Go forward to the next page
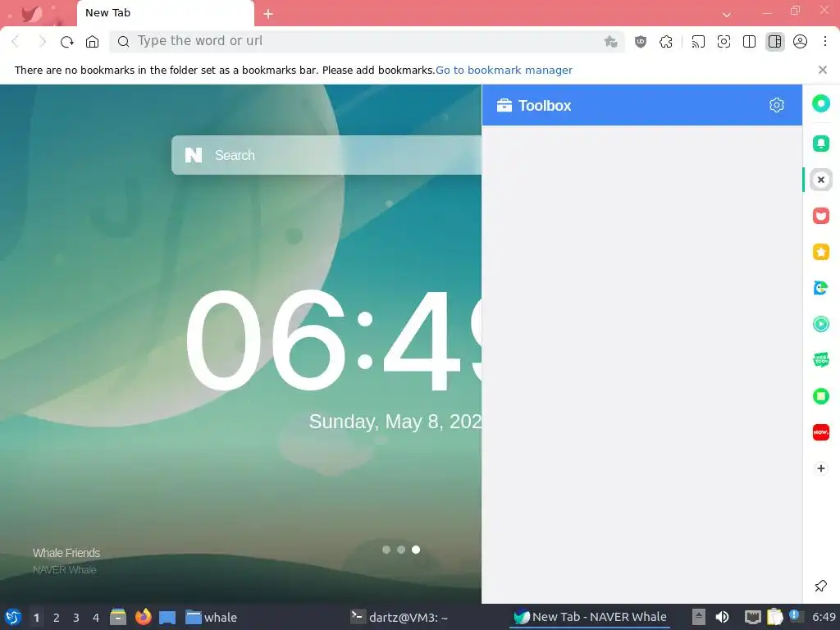Viewport: 840px width, 630px height. click(42, 41)
